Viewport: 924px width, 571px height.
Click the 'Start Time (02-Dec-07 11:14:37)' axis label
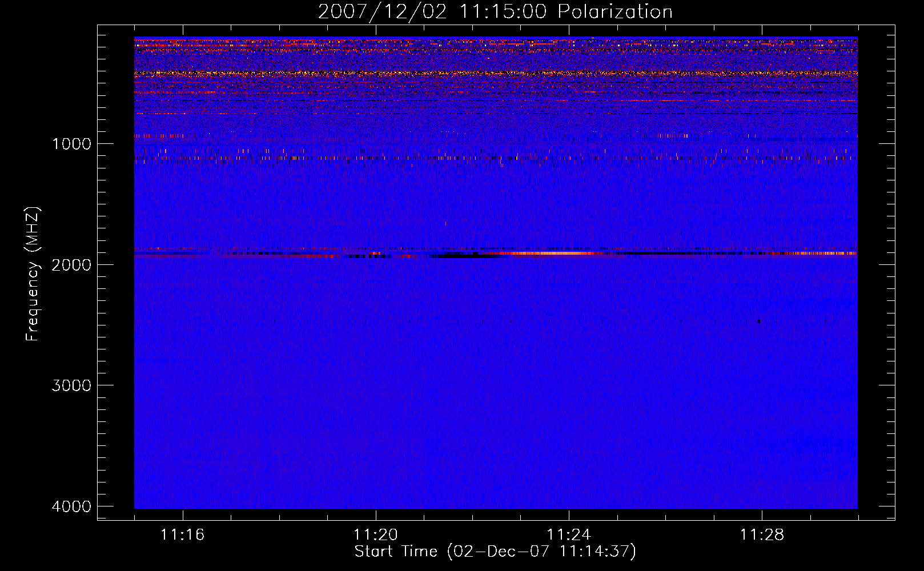pos(495,552)
